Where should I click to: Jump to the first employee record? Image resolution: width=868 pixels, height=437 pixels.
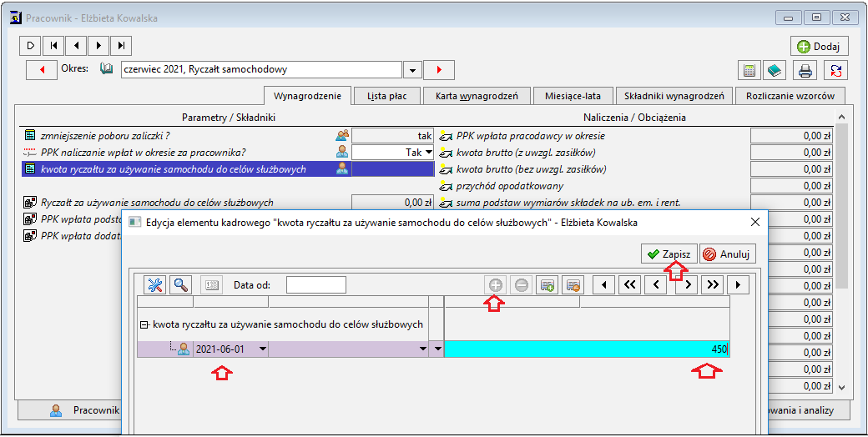click(53, 45)
